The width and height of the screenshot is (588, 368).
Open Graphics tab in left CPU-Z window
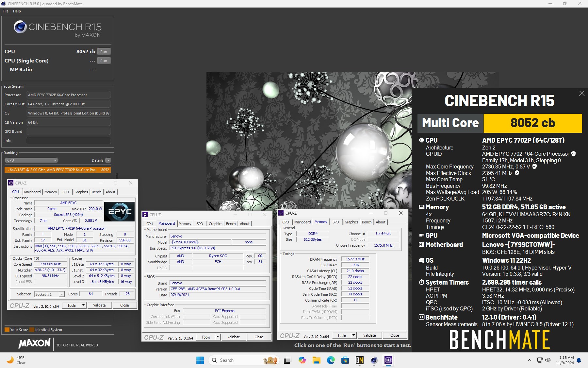(x=81, y=192)
